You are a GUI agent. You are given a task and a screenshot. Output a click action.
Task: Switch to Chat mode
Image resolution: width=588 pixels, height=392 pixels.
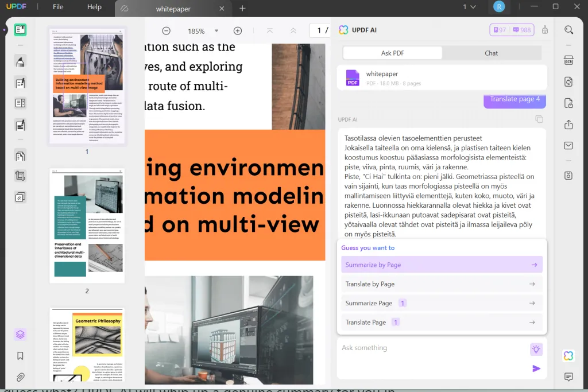(x=492, y=53)
